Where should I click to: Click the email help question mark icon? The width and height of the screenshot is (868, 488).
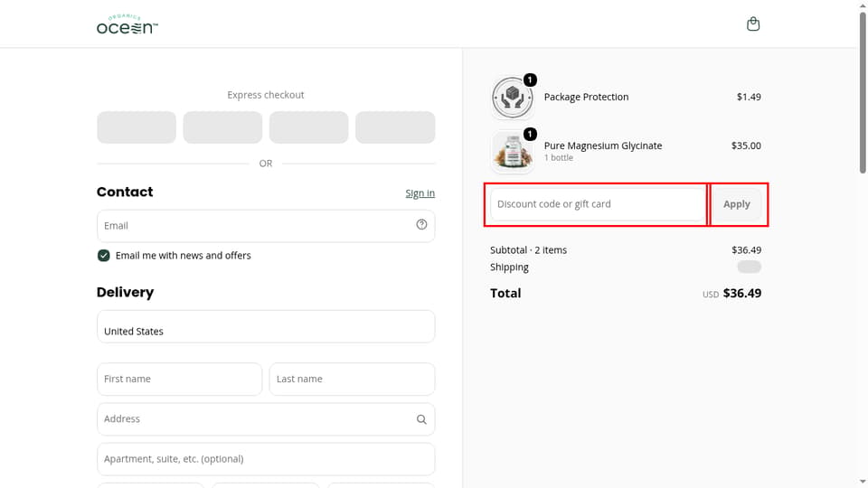(x=422, y=225)
